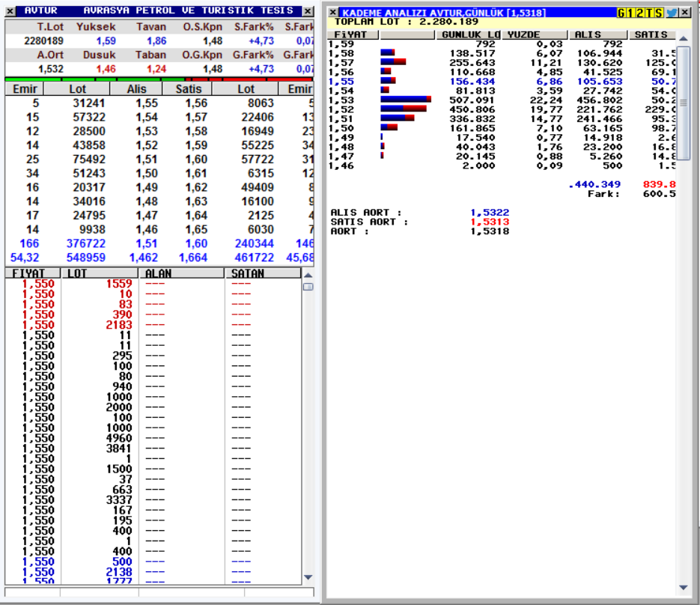
Task: Close the AVTUR window using right X
Action: [x=308, y=10]
